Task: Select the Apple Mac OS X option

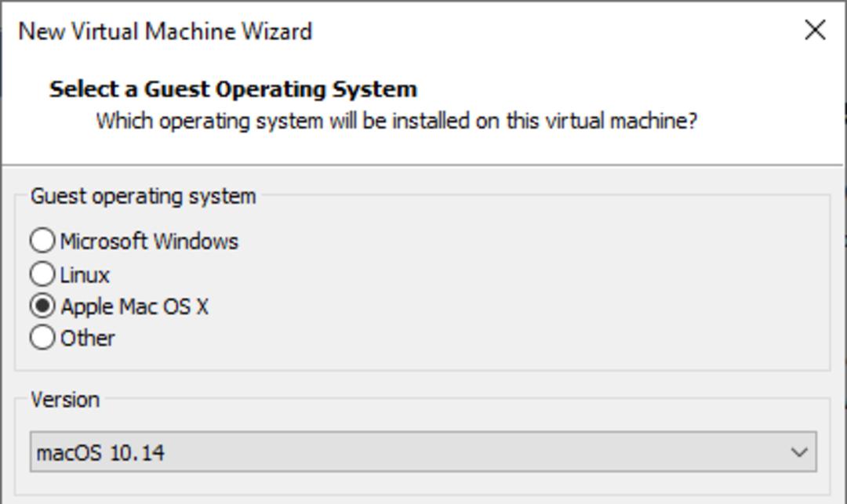Action: coord(42,306)
